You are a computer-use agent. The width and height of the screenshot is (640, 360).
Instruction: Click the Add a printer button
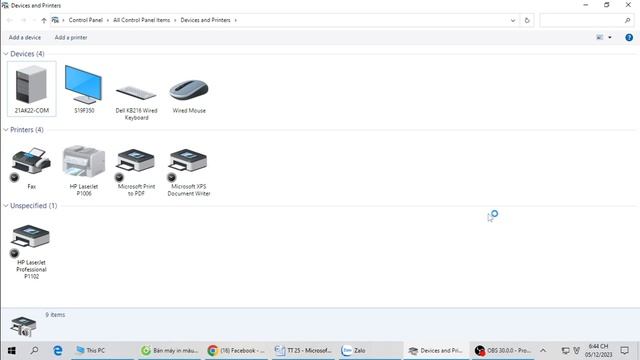(71, 38)
